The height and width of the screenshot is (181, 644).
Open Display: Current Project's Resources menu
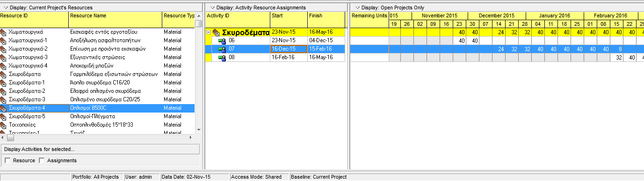48,8
